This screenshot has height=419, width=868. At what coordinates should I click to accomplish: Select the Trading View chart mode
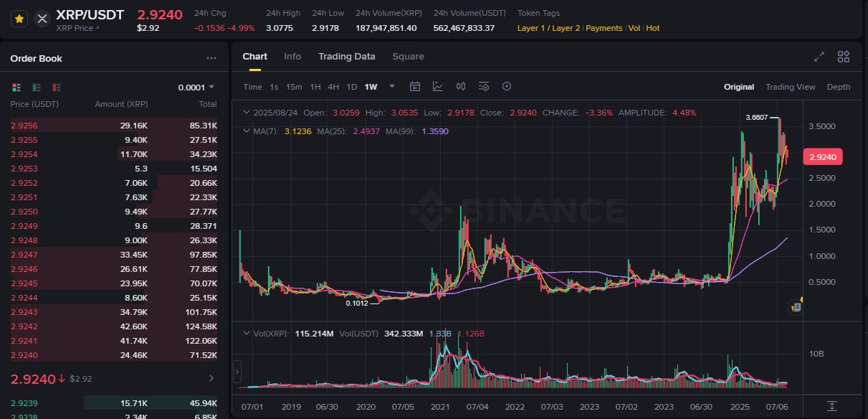(x=791, y=87)
